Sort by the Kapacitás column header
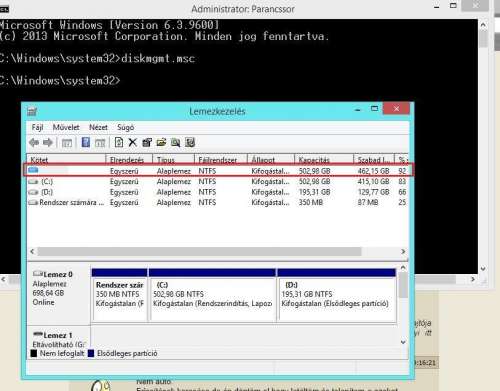Image resolution: width=500 pixels, height=391 pixels. [324, 160]
